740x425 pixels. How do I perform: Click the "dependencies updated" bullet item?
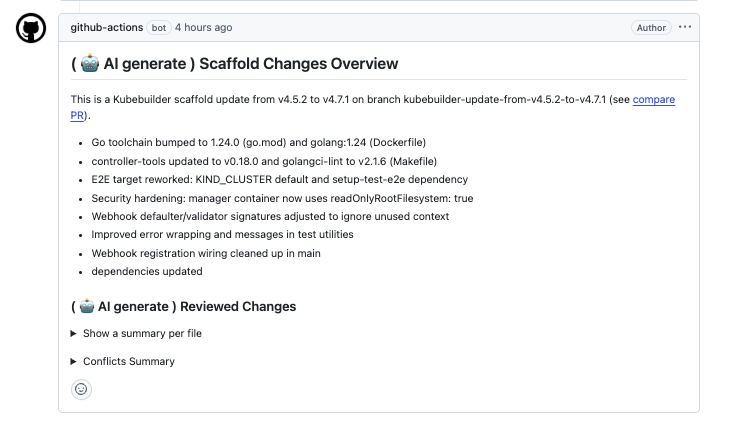pos(147,271)
